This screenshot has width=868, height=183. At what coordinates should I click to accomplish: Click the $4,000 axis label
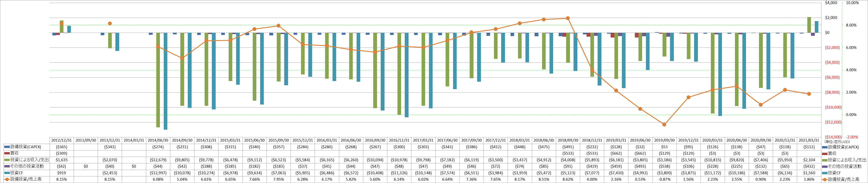click(x=831, y=3)
